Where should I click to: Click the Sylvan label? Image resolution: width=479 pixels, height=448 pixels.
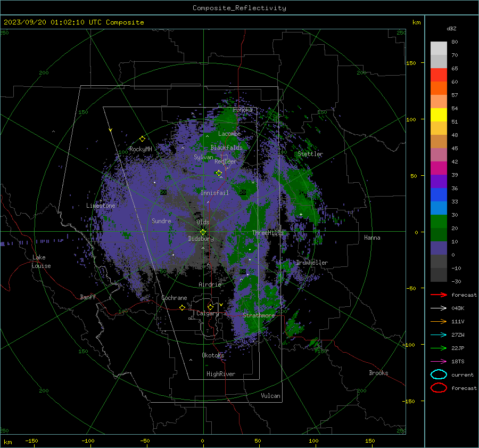click(x=203, y=157)
